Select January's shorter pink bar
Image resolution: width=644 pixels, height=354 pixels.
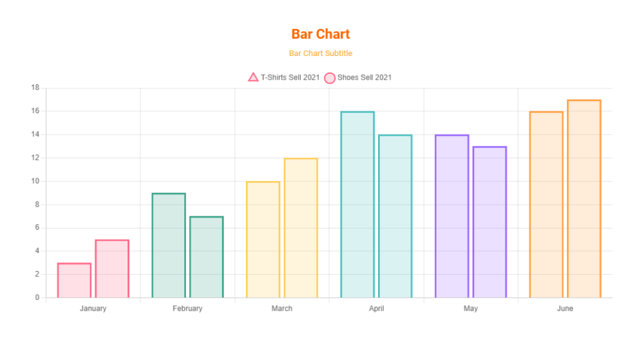click(74, 281)
